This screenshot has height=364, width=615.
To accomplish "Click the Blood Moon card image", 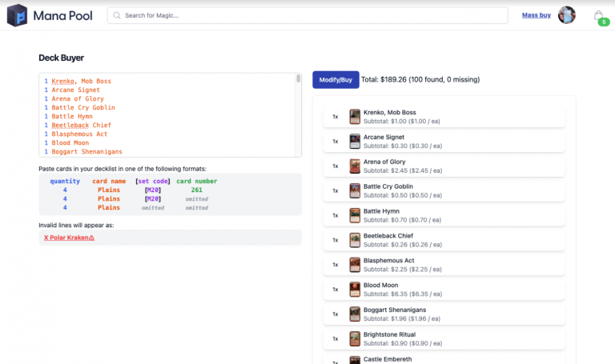I will (x=355, y=289).
